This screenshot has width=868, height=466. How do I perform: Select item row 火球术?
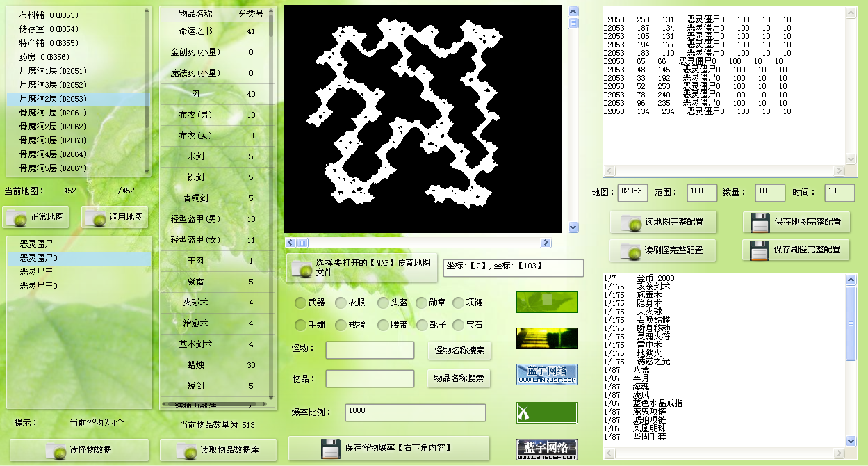[215, 303]
